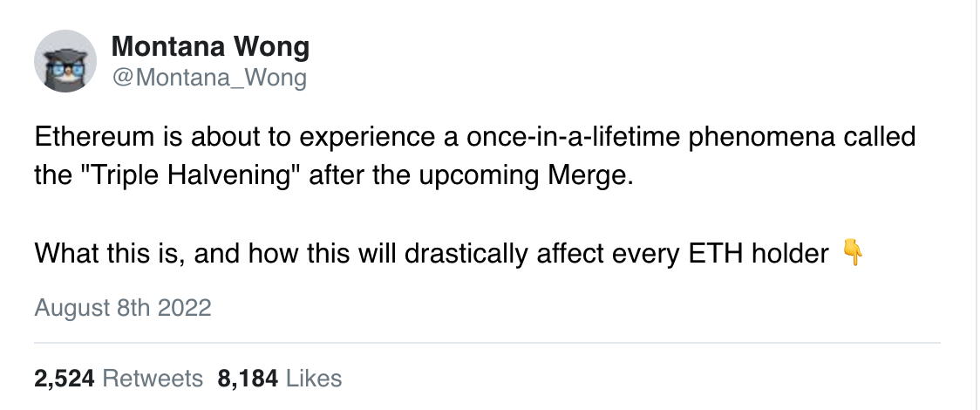
Task: Open Montana Wong's profile avatar
Action: click(x=65, y=60)
